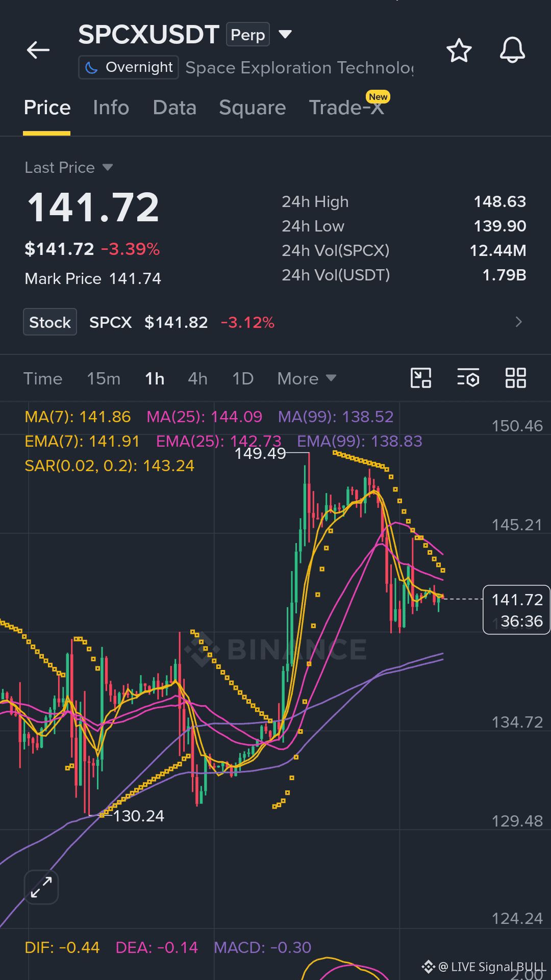Select the Time chart interval
The image size is (551, 980).
pos(43,378)
